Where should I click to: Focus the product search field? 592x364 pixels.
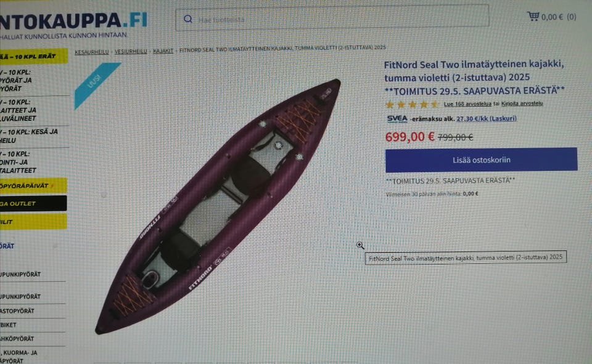coord(332,18)
